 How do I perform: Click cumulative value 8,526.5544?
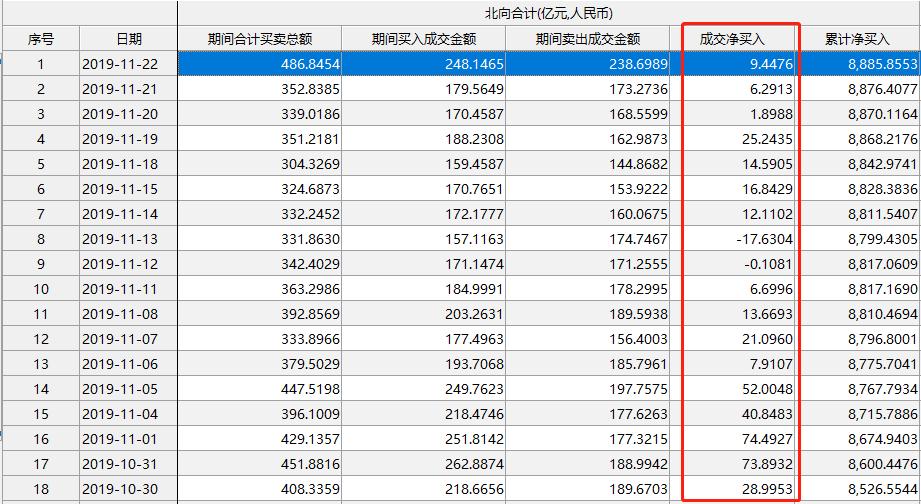click(857, 488)
